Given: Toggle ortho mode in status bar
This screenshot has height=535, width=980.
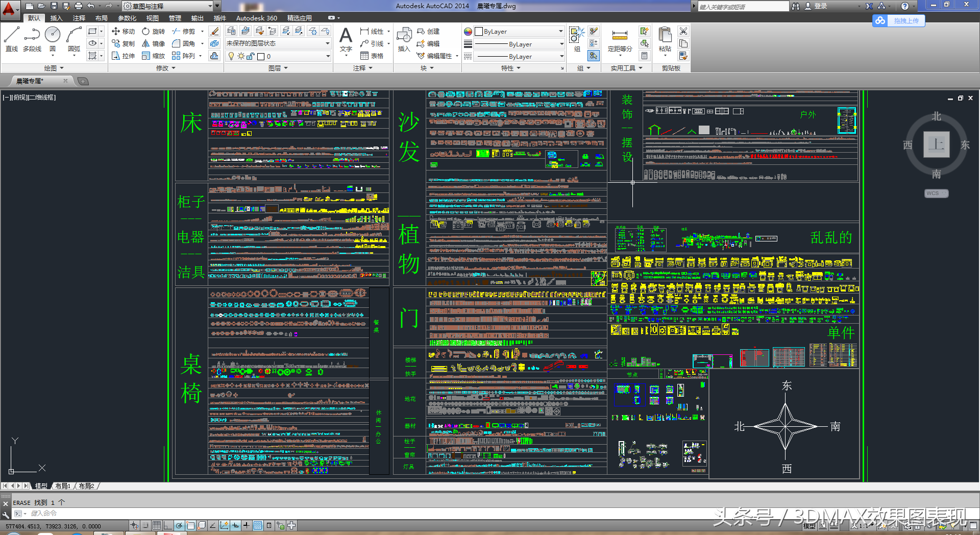Looking at the screenshot, I should coord(167,525).
